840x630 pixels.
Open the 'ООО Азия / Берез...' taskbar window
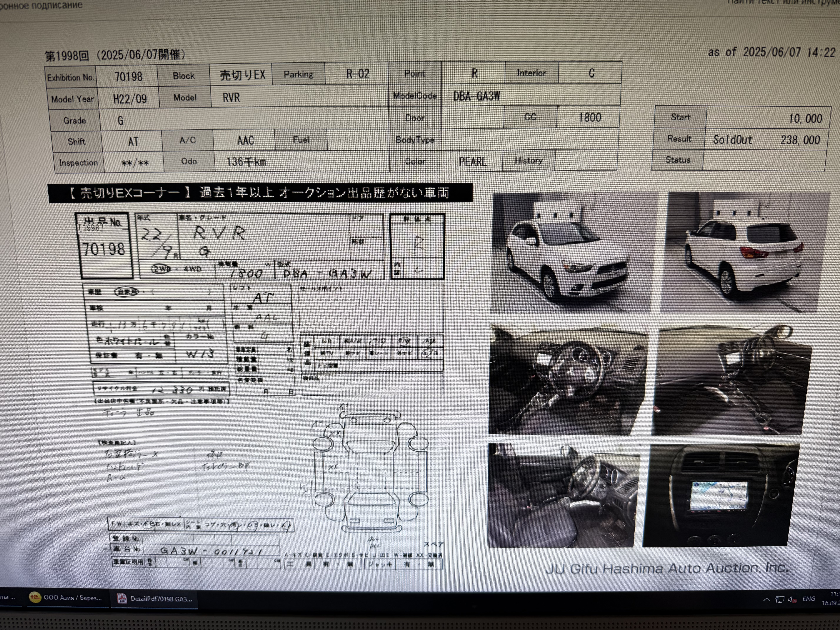72,598
